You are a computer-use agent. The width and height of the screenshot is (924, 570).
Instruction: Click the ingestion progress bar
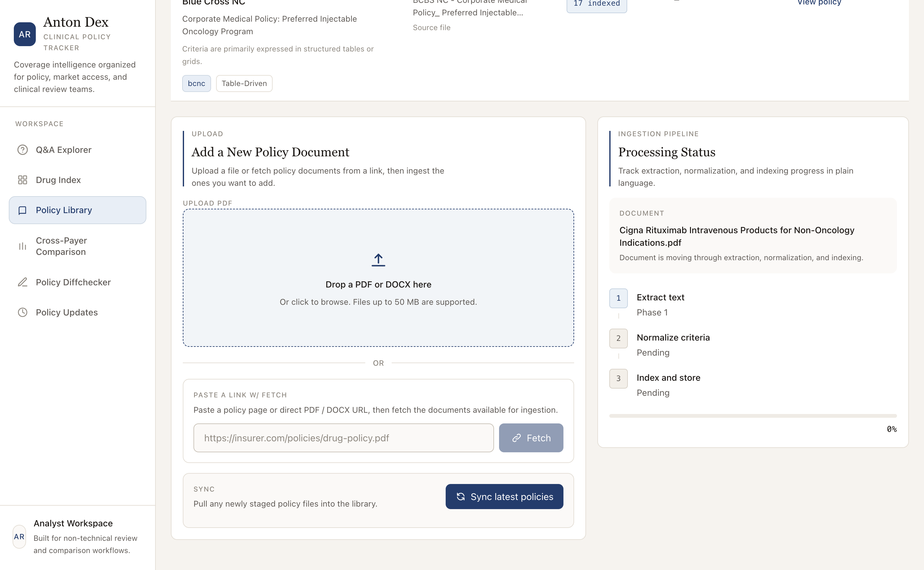[x=753, y=416]
